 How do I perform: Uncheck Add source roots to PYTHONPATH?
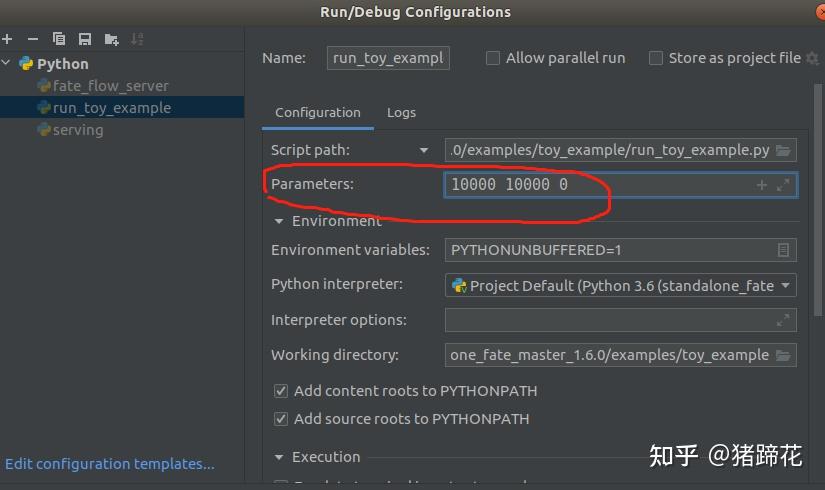(x=281, y=419)
